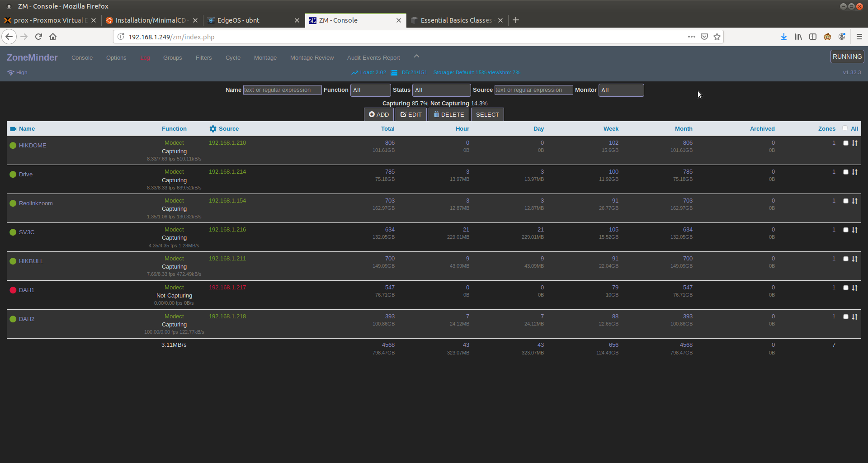868x463 pixels.
Task: Click the Source column gear icon
Action: (213, 129)
